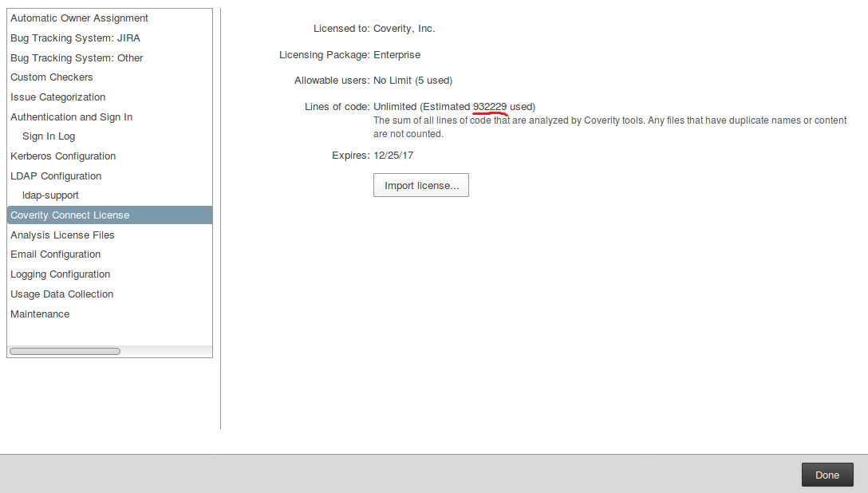Select Usage Data Collection

pos(109,294)
